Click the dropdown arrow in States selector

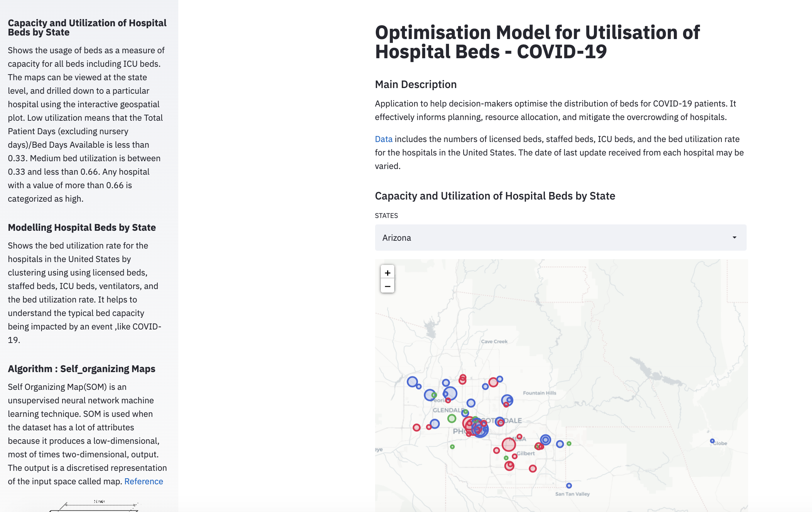point(734,238)
